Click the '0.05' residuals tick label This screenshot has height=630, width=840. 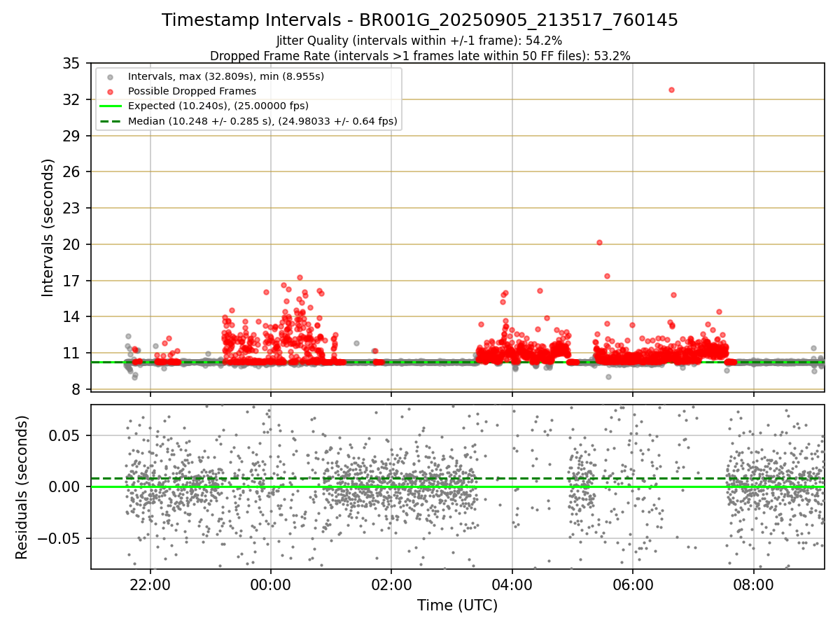(65, 435)
